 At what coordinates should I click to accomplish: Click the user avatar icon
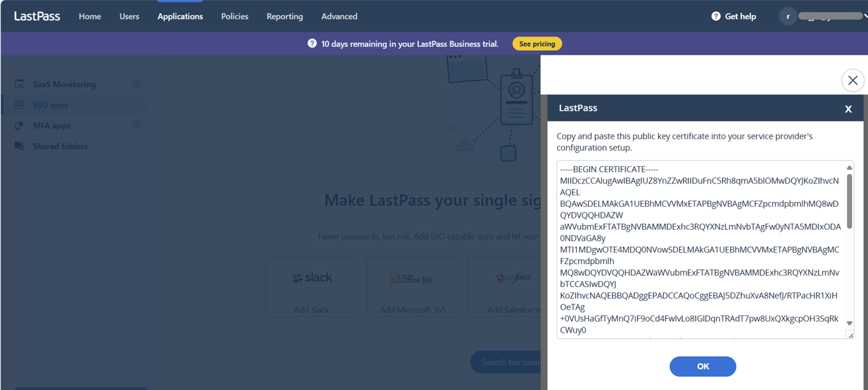(x=787, y=16)
